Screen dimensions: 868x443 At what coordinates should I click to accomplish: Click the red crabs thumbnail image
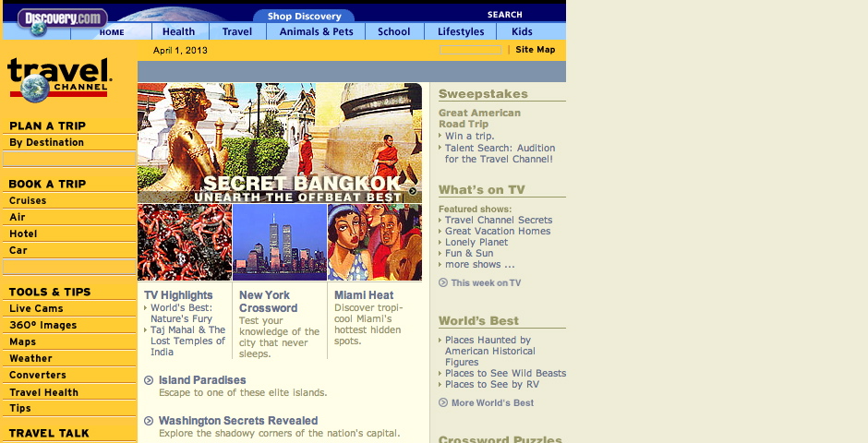(185, 242)
